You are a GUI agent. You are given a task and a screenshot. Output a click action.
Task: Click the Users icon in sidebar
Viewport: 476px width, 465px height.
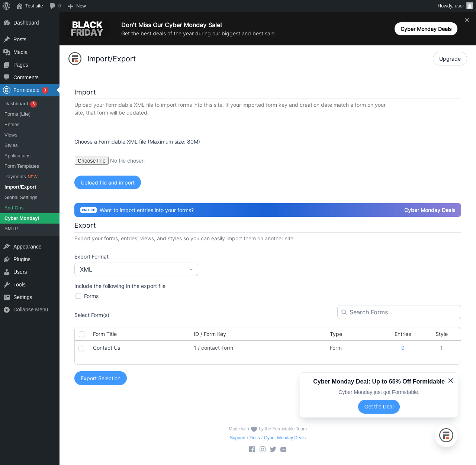tap(7, 272)
